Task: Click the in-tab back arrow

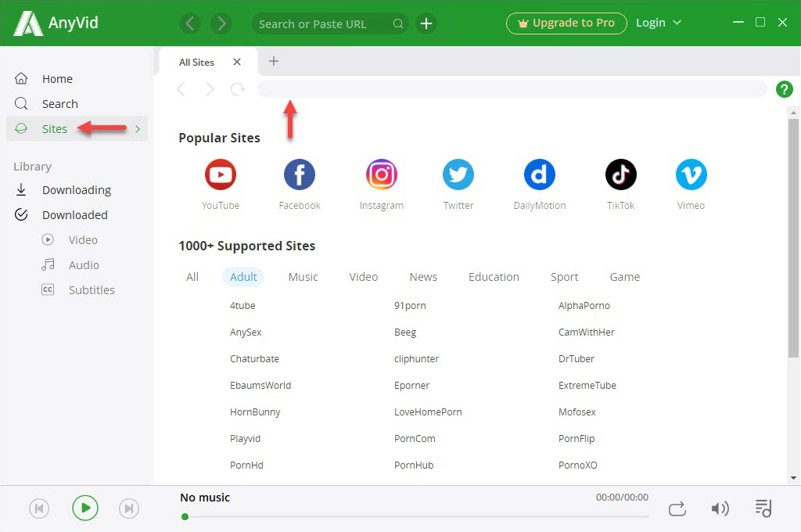Action: [181, 89]
